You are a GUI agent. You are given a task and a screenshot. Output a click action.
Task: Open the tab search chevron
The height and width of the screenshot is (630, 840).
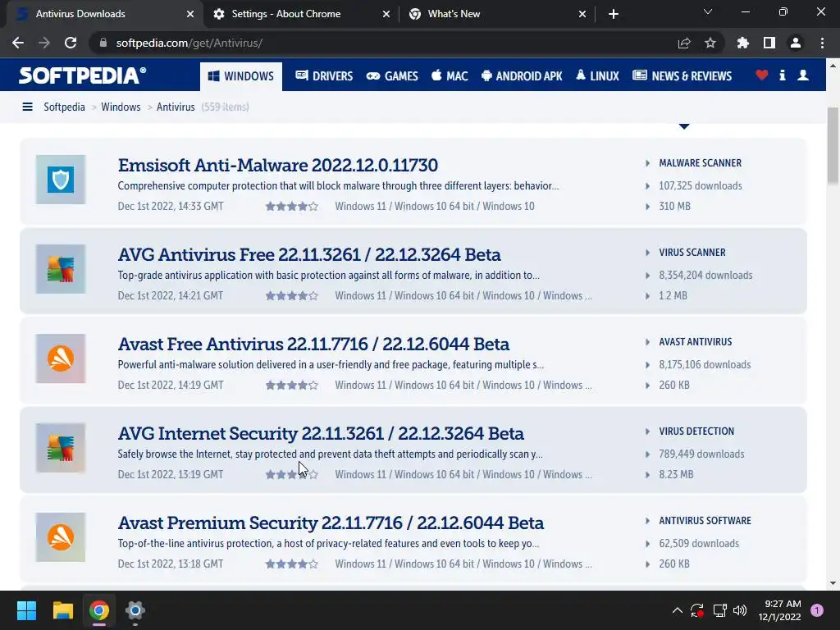click(x=708, y=11)
